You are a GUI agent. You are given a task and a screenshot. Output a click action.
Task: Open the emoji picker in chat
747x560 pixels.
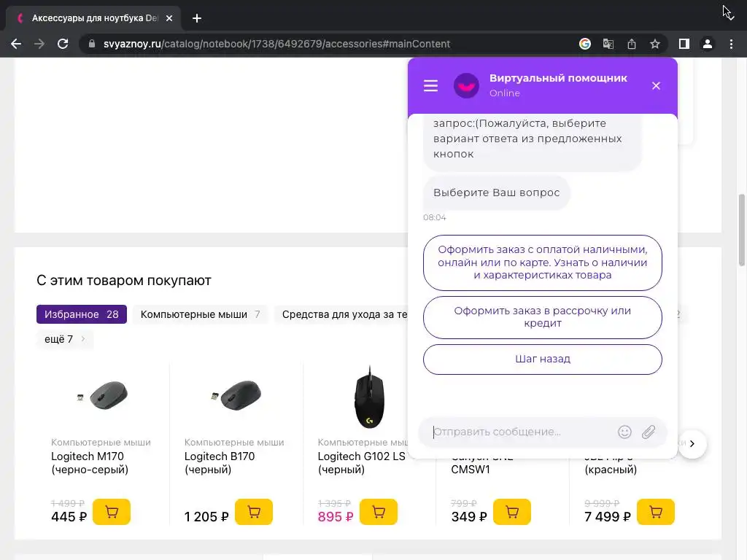[624, 432]
